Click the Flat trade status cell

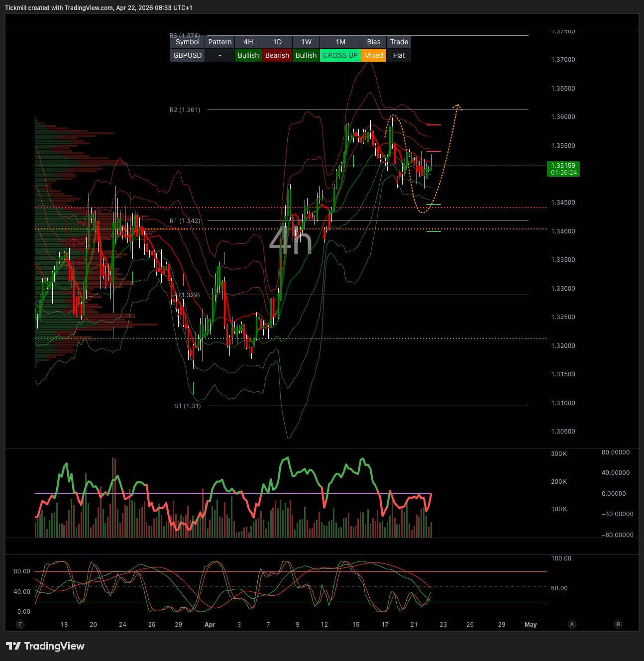(x=399, y=55)
